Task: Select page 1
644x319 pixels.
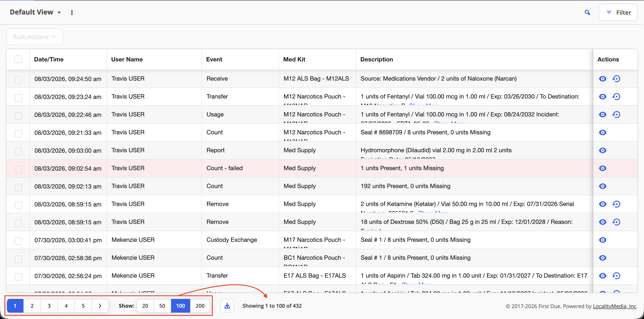Action: 15,306
